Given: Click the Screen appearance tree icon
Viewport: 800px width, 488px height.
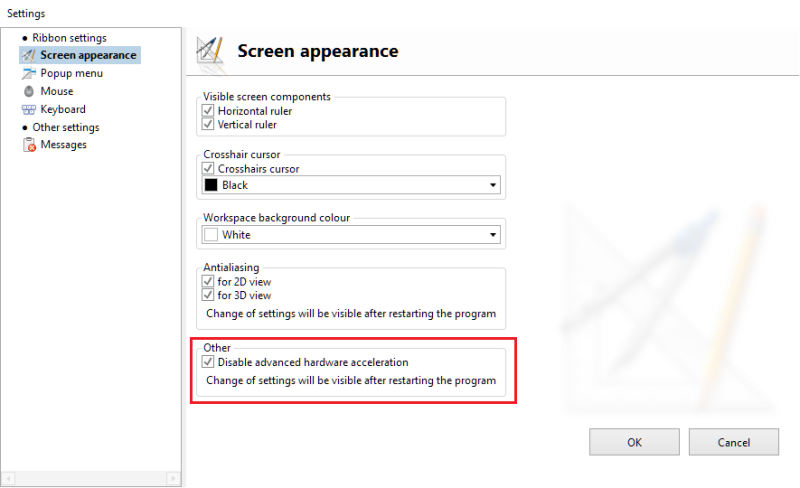Looking at the screenshot, I should click(x=29, y=55).
